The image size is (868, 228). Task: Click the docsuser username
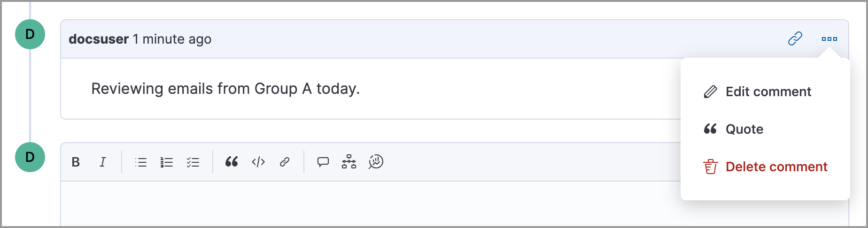point(99,39)
